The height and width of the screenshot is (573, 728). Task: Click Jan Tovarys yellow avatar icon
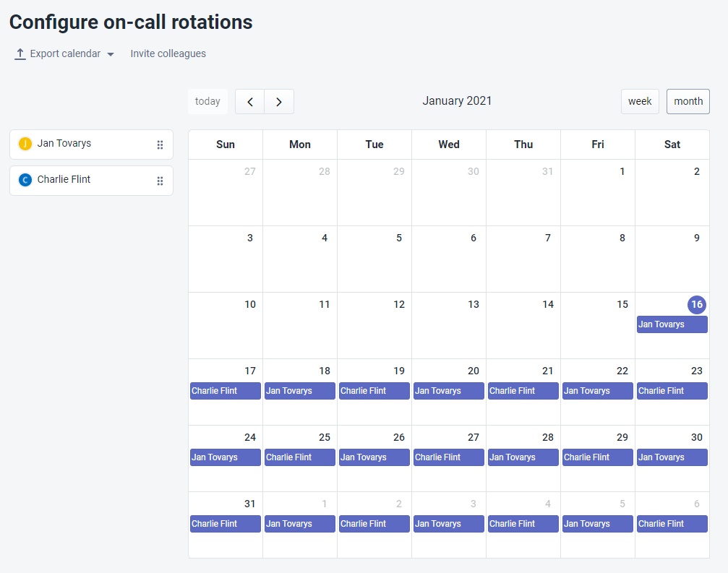click(25, 144)
